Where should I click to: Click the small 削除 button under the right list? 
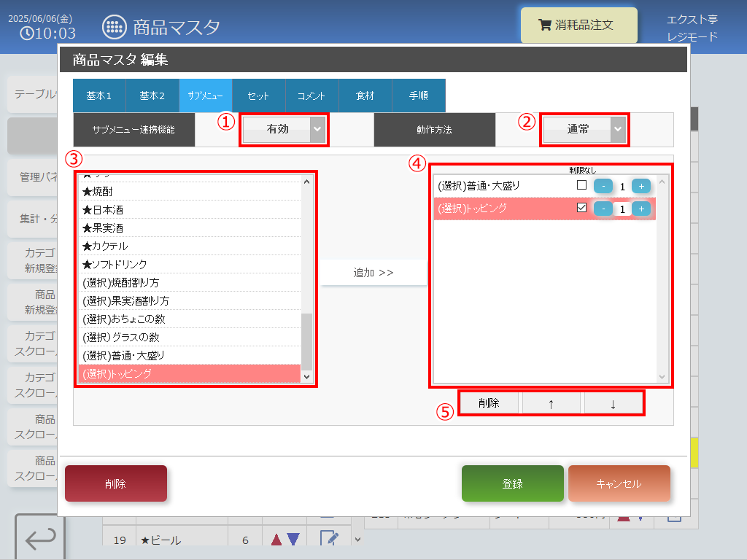pyautogui.click(x=489, y=403)
